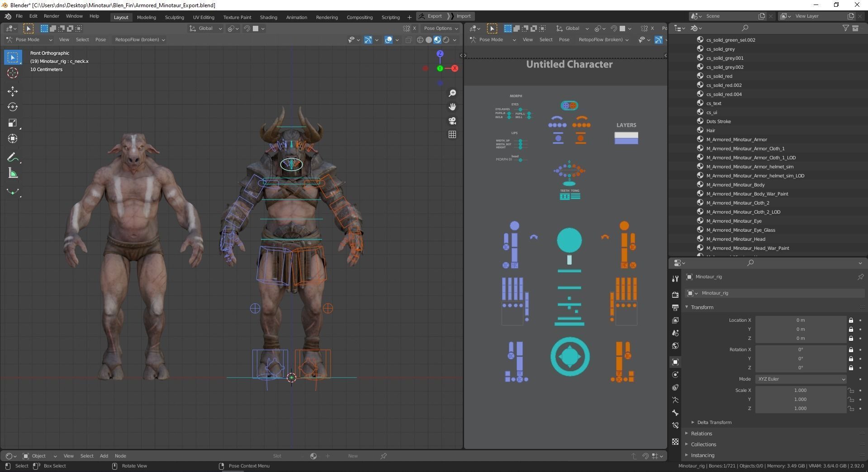Open Render properties tab
This screenshot has height=472, width=868.
pos(675,295)
